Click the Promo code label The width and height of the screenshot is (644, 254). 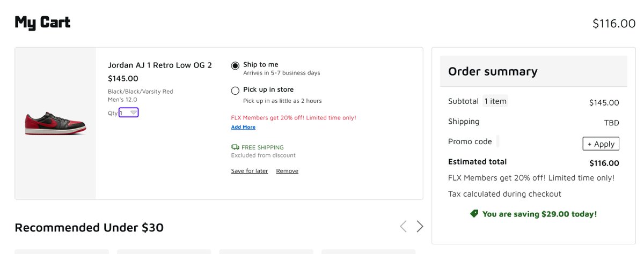coord(470,141)
